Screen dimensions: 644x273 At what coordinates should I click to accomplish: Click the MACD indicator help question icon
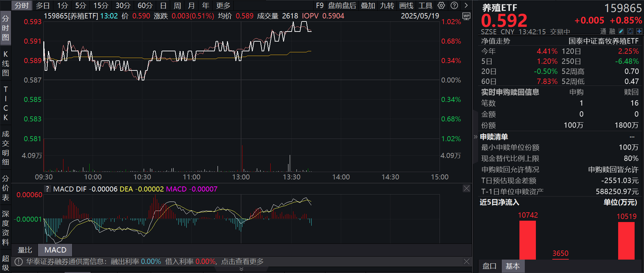click(x=47, y=189)
